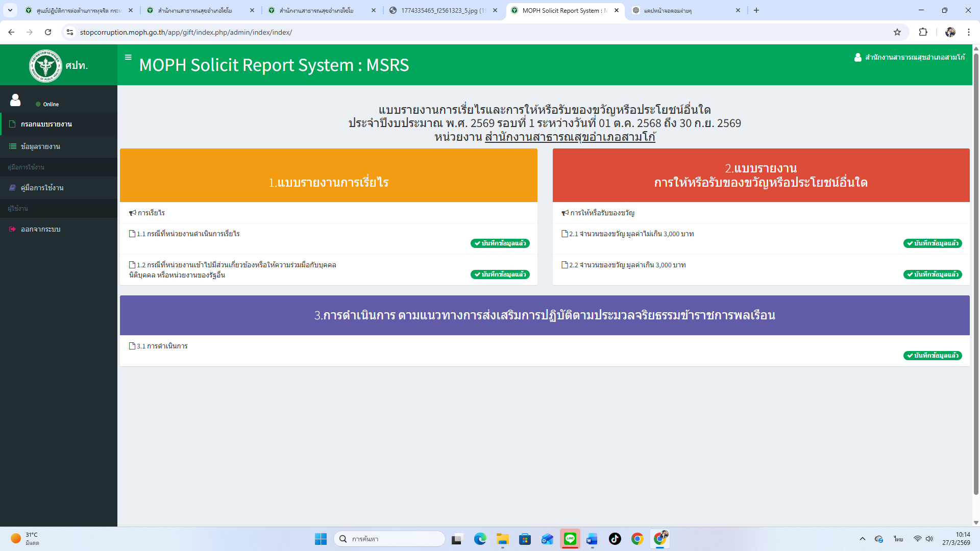Image resolution: width=980 pixels, height=551 pixels.
Task: Open the tab search dropdown arrow
Action: coord(10,10)
